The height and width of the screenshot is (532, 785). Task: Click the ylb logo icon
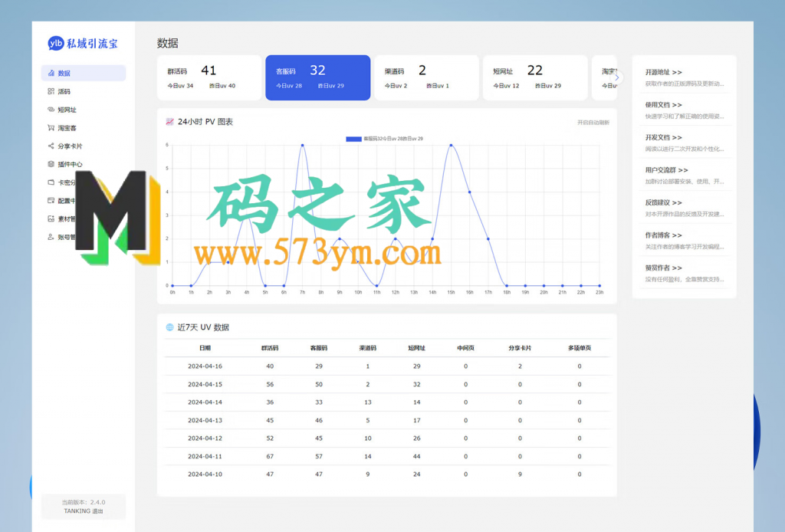pos(55,43)
